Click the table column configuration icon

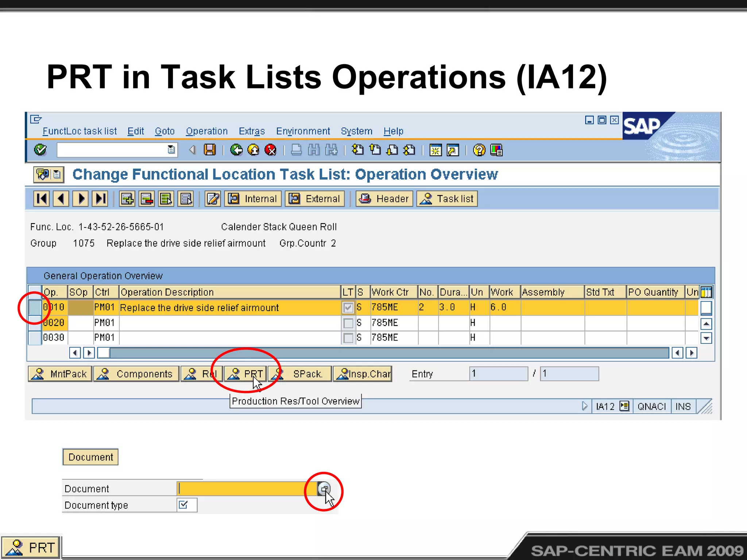coord(707,292)
